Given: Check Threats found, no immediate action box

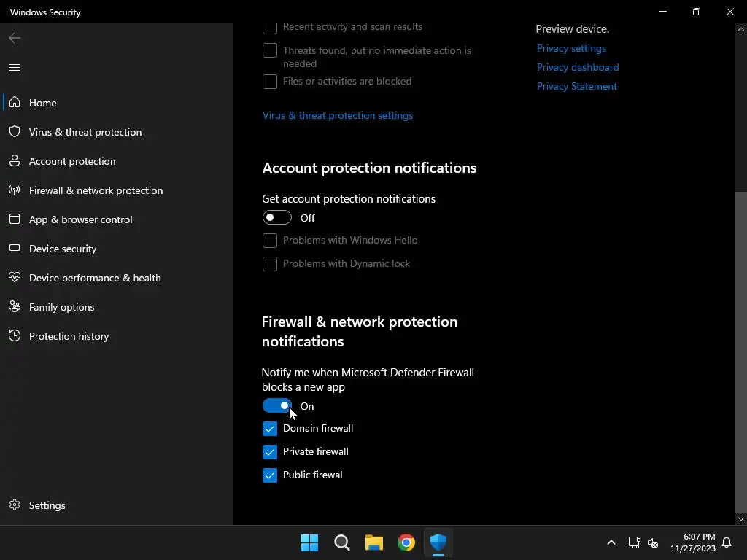Looking at the screenshot, I should pyautogui.click(x=270, y=50).
